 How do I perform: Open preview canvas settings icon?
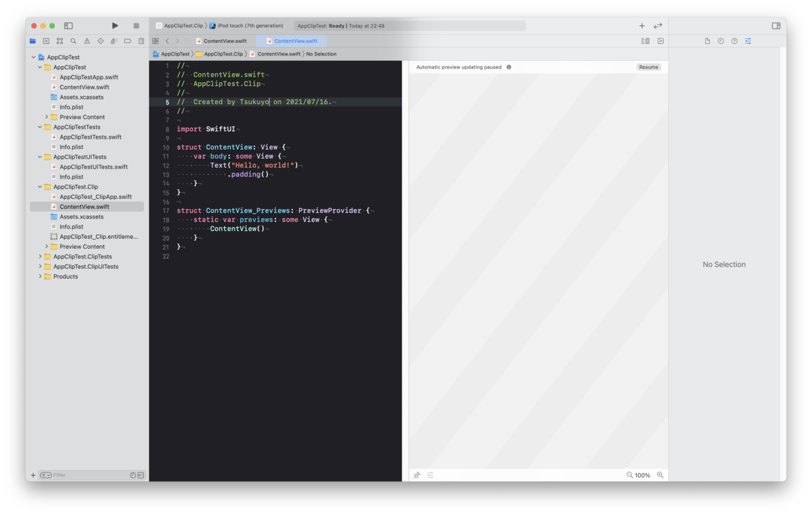coord(430,475)
